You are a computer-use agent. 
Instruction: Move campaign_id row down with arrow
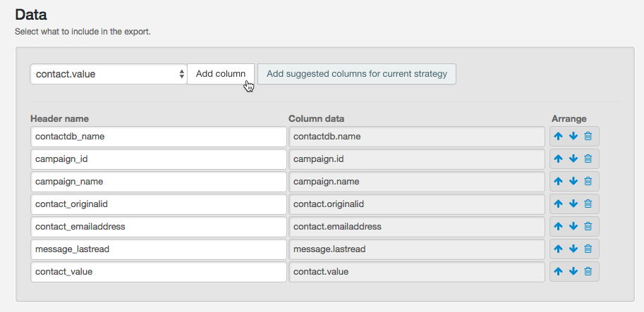pyautogui.click(x=573, y=159)
